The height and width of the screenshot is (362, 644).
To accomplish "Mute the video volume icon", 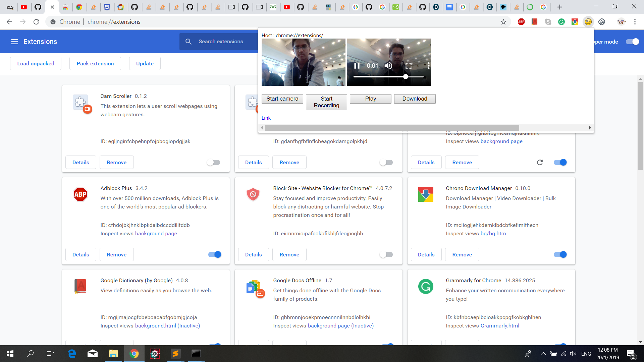I will tap(388, 66).
